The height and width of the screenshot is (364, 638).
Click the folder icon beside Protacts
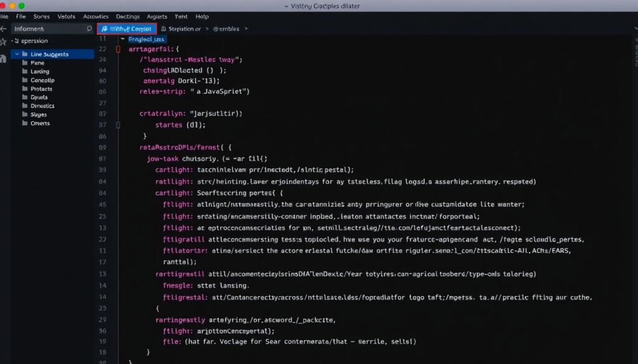(x=25, y=88)
